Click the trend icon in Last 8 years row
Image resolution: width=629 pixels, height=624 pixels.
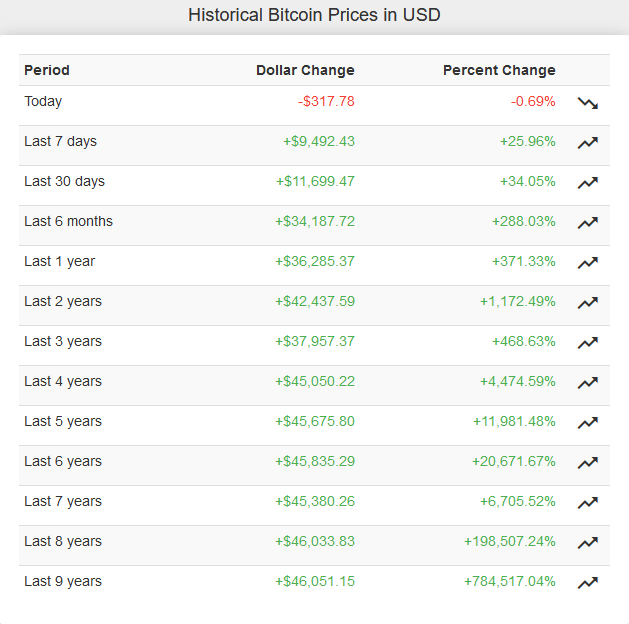click(x=588, y=543)
